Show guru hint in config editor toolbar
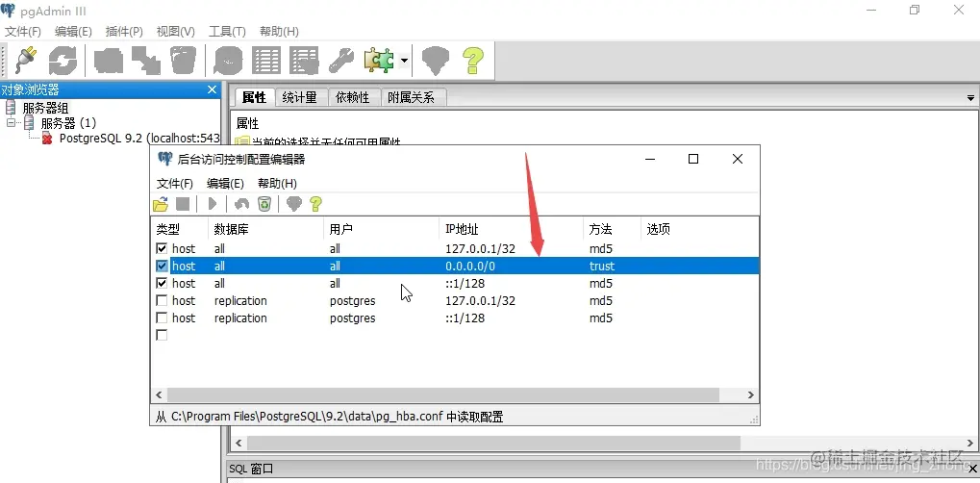This screenshot has width=980, height=483. pos(293,203)
